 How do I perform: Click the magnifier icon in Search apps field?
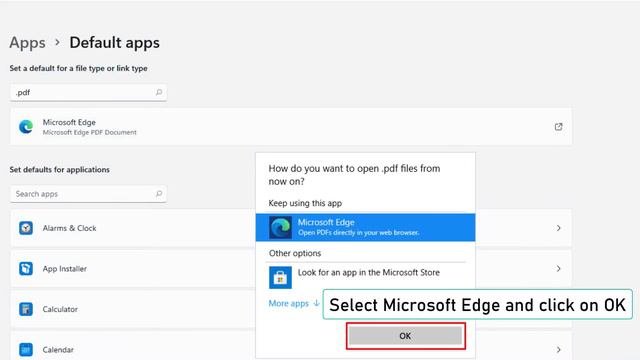[159, 193]
